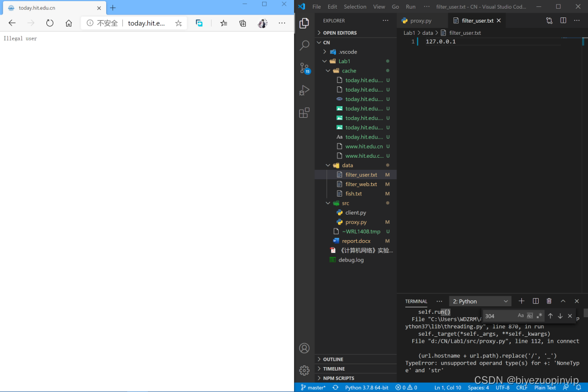The width and height of the screenshot is (588, 392).
Task: Open debug.log in the explorer
Action: [x=355, y=260]
